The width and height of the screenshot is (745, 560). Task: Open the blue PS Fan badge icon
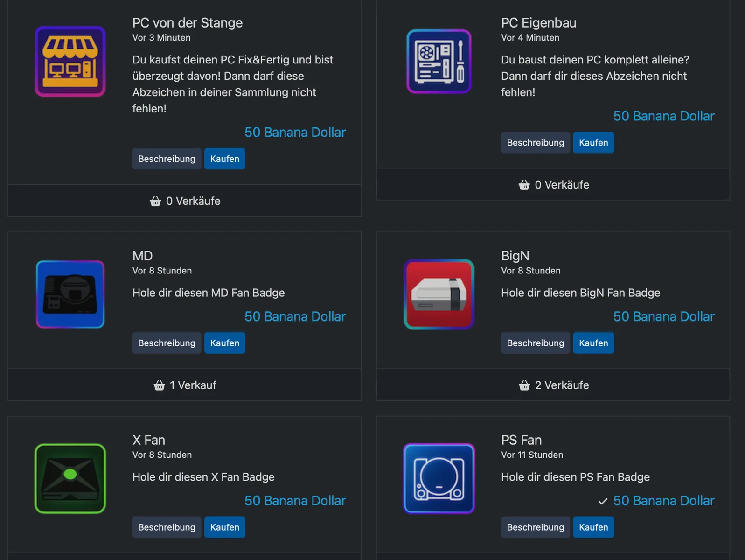tap(439, 479)
